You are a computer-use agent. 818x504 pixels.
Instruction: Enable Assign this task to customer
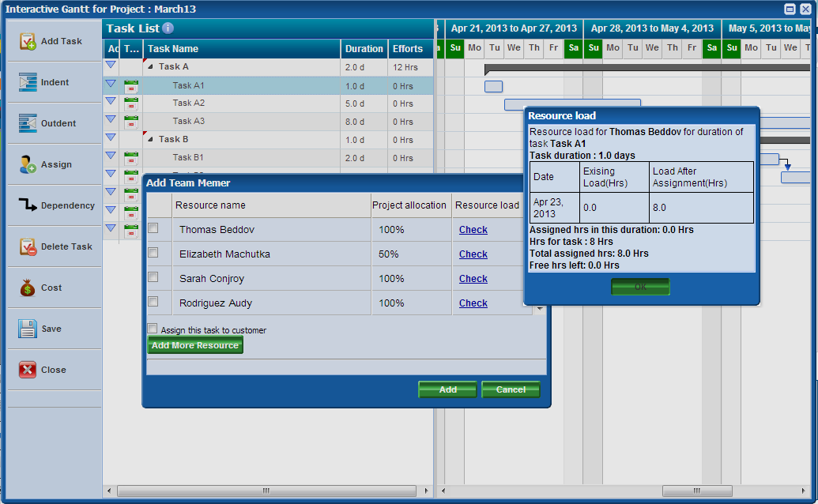pos(153,329)
